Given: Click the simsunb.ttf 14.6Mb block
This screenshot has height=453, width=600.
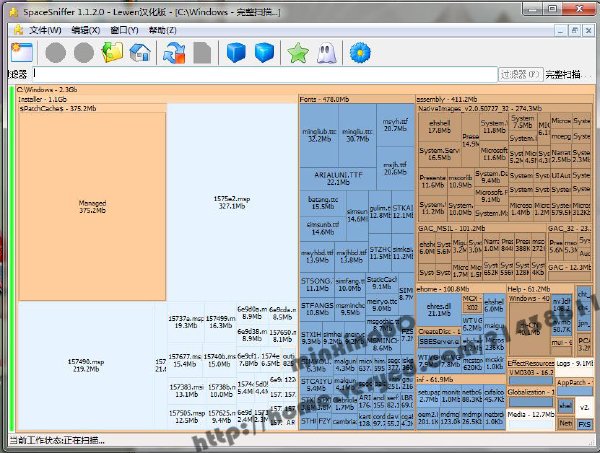Looking at the screenshot, I should click(323, 228).
